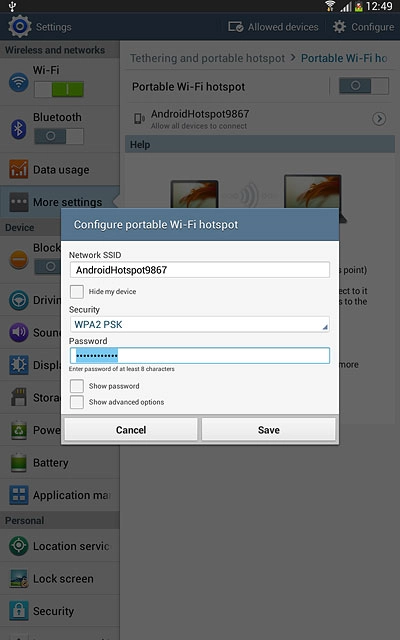Viewport: 400px width, 640px height.
Task: Check the Hide my device box
Action: pos(77,292)
